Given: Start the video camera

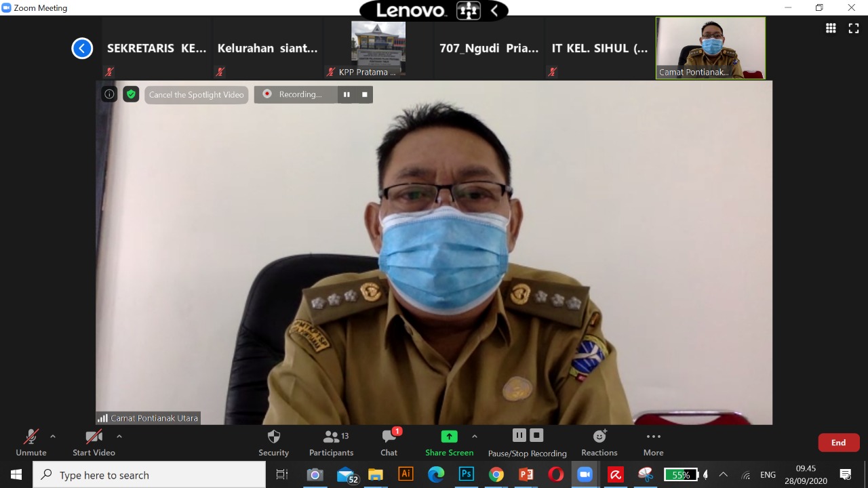Looking at the screenshot, I should click(x=94, y=442).
